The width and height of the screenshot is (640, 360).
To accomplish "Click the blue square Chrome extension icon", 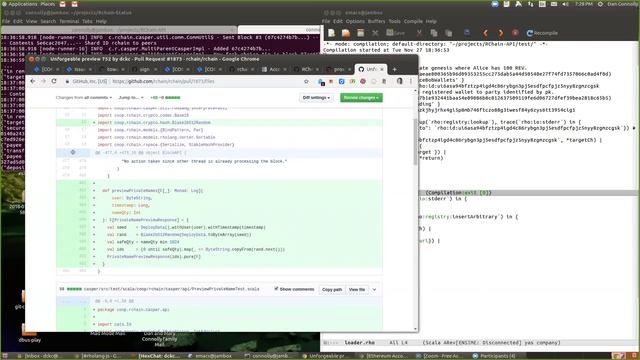I will 342,81.
